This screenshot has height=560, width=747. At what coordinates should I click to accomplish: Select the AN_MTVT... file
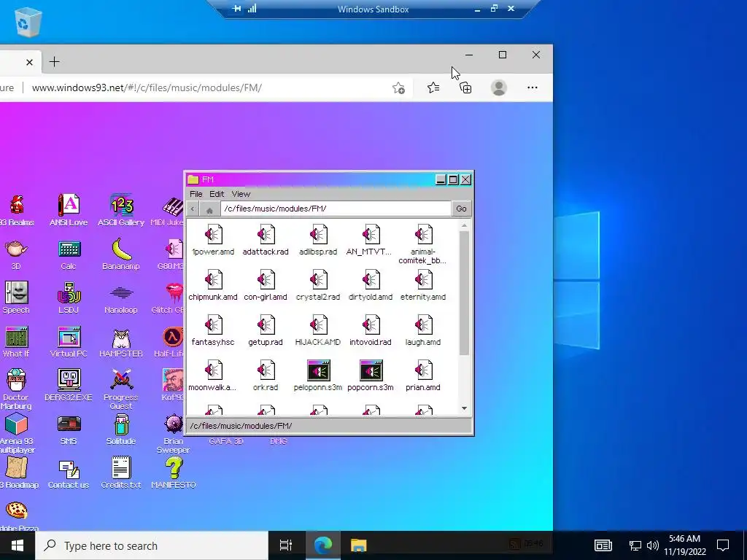pyautogui.click(x=370, y=240)
